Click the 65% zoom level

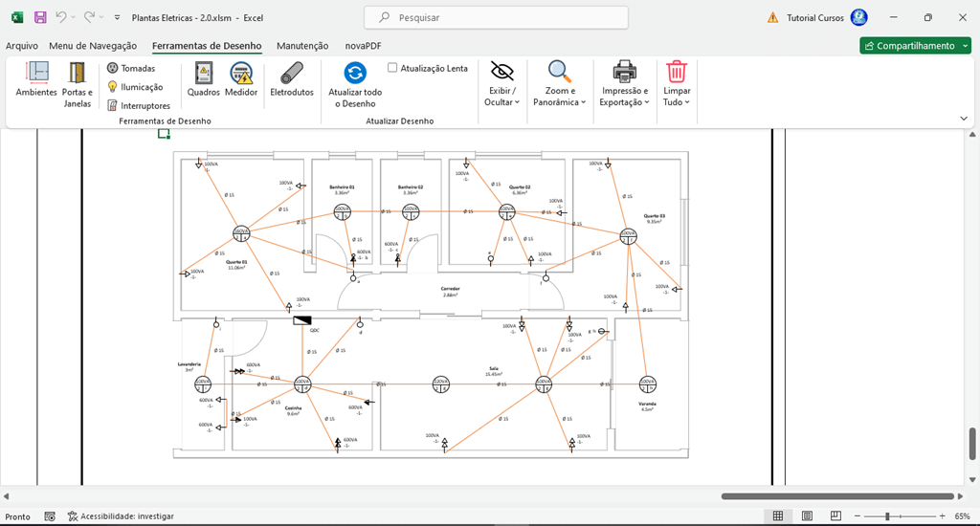[963, 516]
